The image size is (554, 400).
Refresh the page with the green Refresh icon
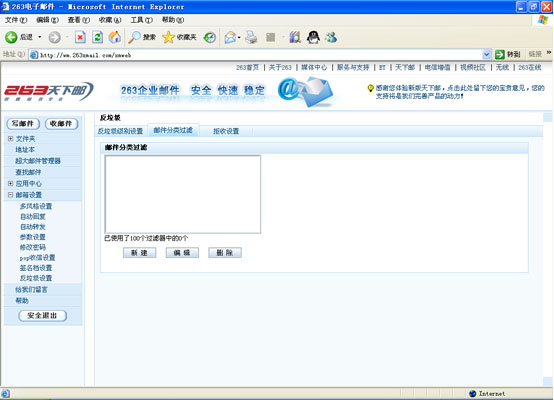(x=98, y=37)
